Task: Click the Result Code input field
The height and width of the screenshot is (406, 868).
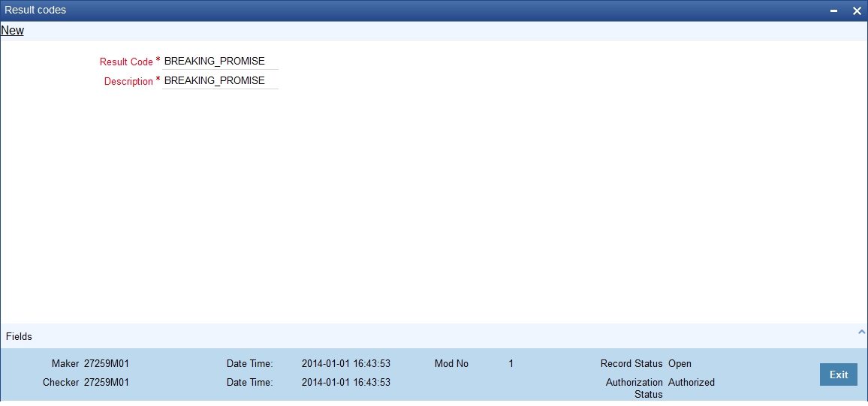Action: coord(220,62)
